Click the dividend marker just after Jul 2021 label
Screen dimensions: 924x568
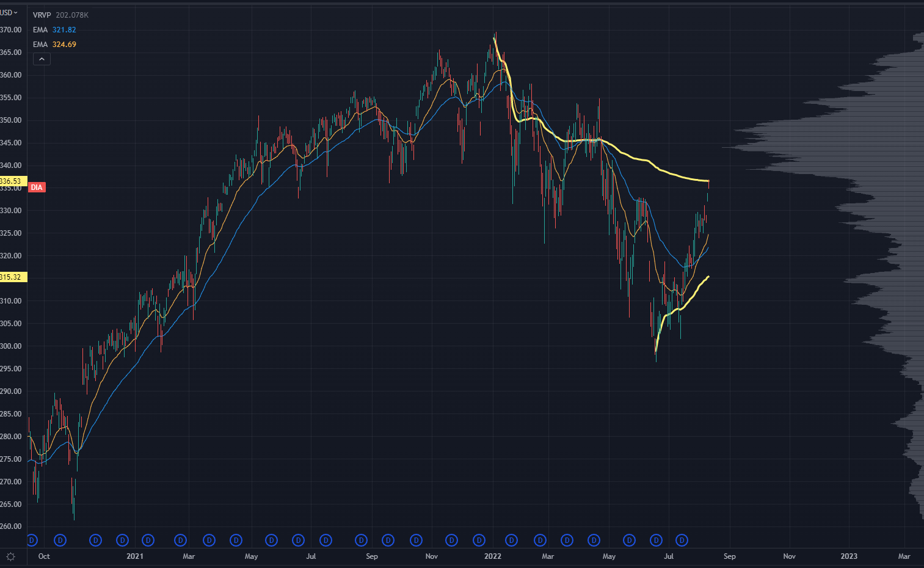click(326, 541)
